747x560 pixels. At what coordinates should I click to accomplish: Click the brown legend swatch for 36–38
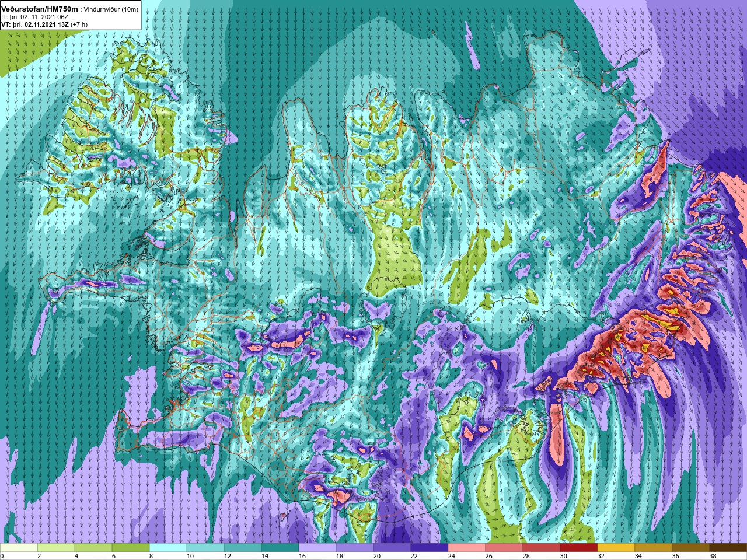click(x=691, y=548)
